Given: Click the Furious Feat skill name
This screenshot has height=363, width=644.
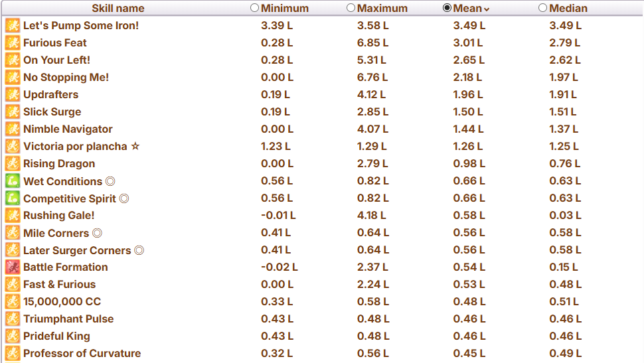Looking at the screenshot, I should tap(55, 42).
